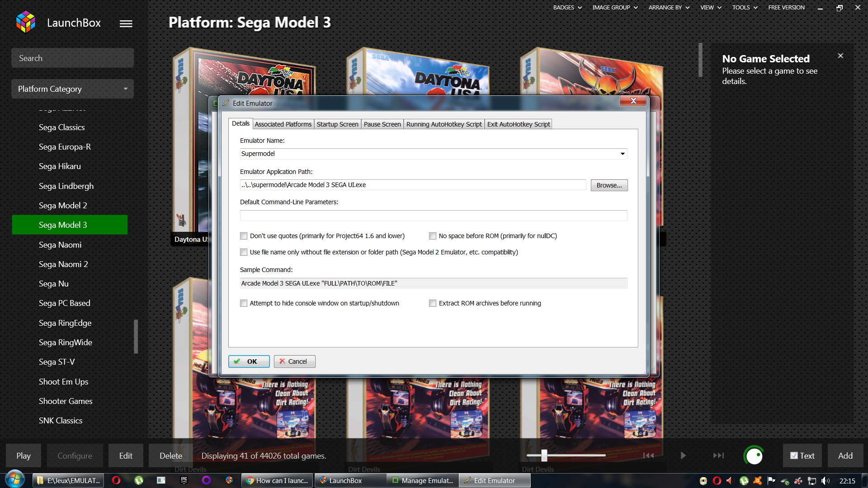
Task: Click the OK button
Action: (x=249, y=361)
